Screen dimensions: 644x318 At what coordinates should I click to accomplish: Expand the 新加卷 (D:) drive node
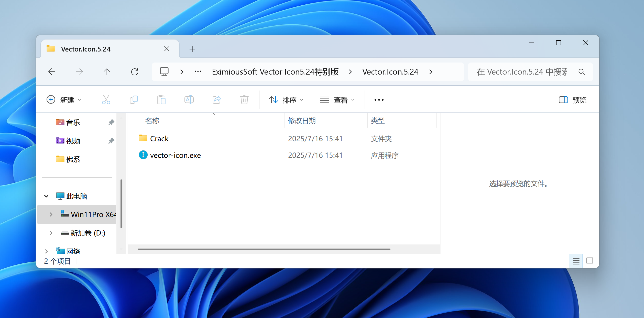[x=51, y=233]
